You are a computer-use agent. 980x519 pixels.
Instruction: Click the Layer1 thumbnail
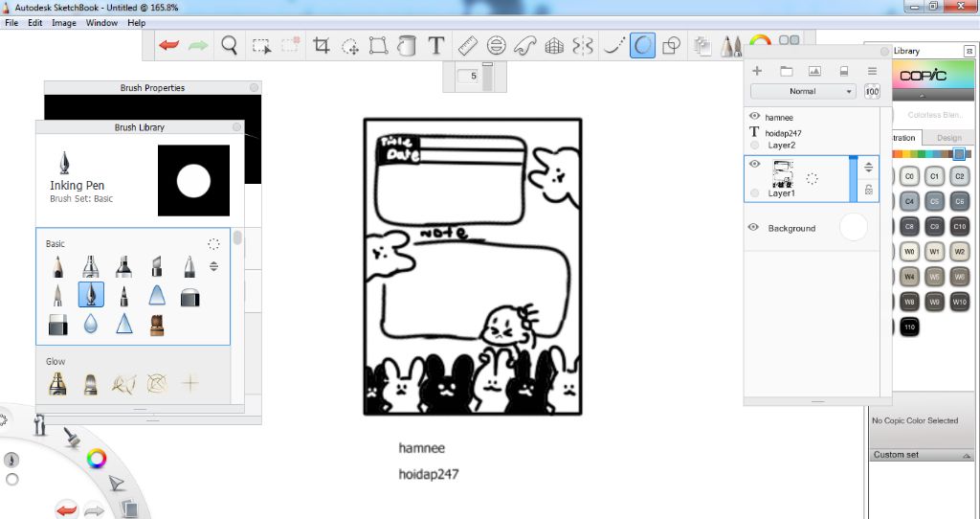pos(783,174)
